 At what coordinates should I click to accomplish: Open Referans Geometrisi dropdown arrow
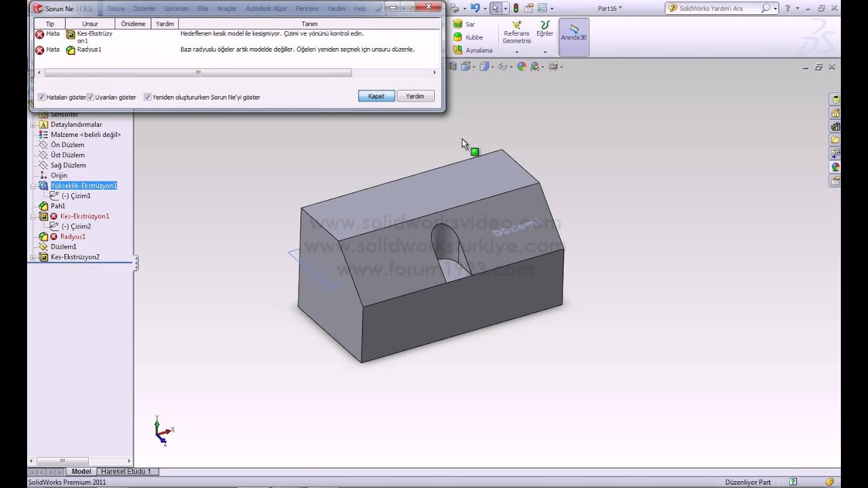point(517,52)
